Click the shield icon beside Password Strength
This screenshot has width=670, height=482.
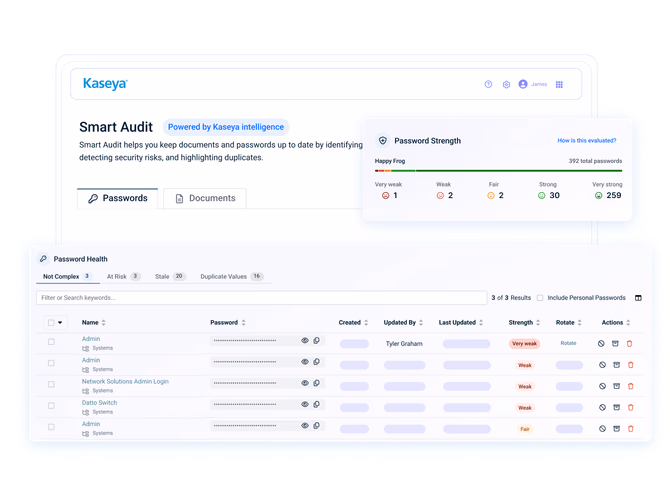[383, 140]
